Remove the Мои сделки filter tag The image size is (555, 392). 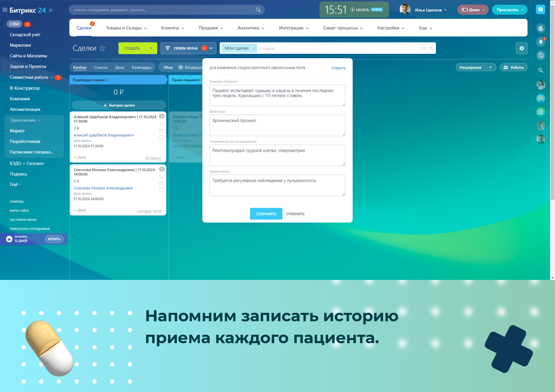(x=254, y=48)
